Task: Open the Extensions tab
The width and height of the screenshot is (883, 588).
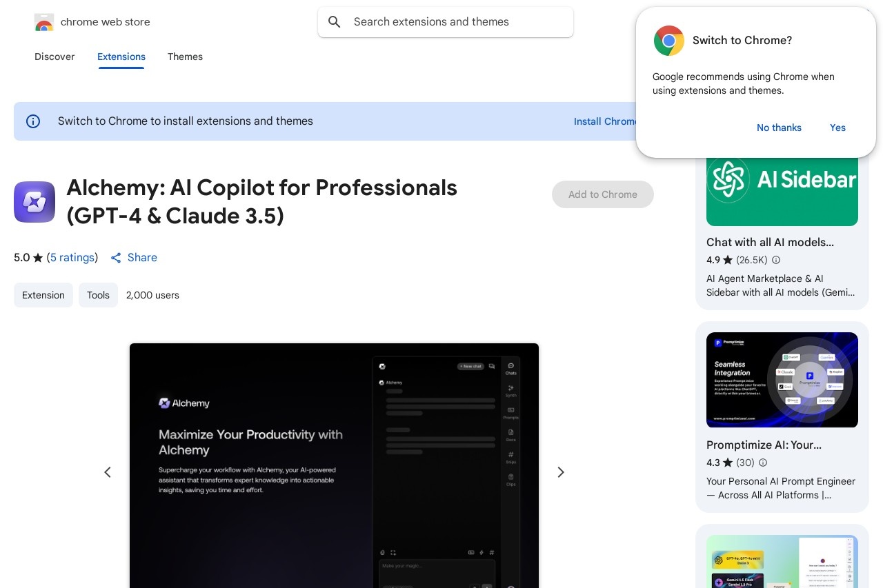Action: click(121, 57)
